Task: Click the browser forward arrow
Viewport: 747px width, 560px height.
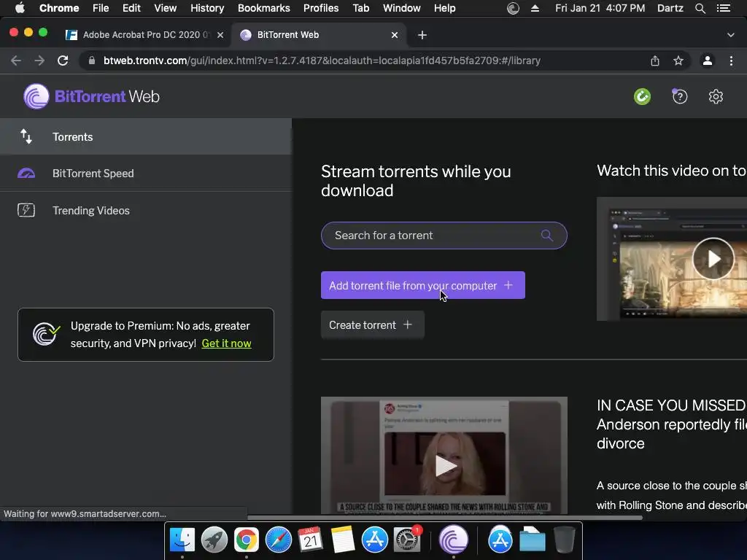Action: (39, 61)
